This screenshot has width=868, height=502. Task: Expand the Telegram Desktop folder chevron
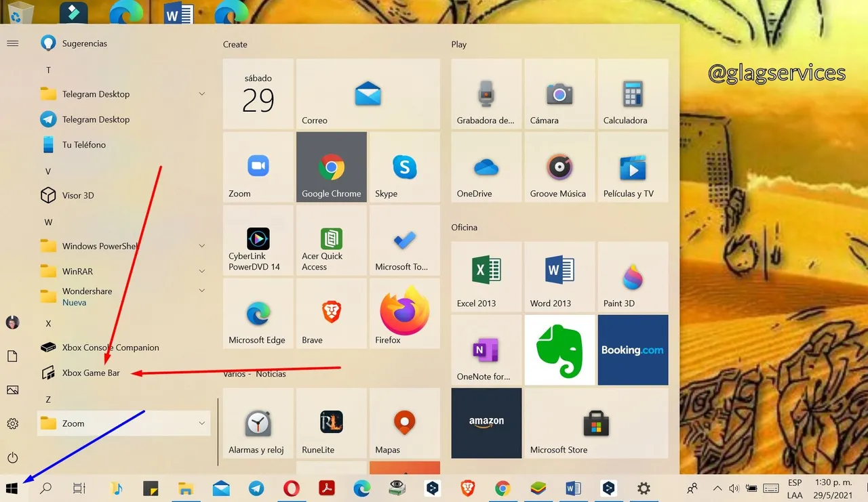(x=202, y=93)
